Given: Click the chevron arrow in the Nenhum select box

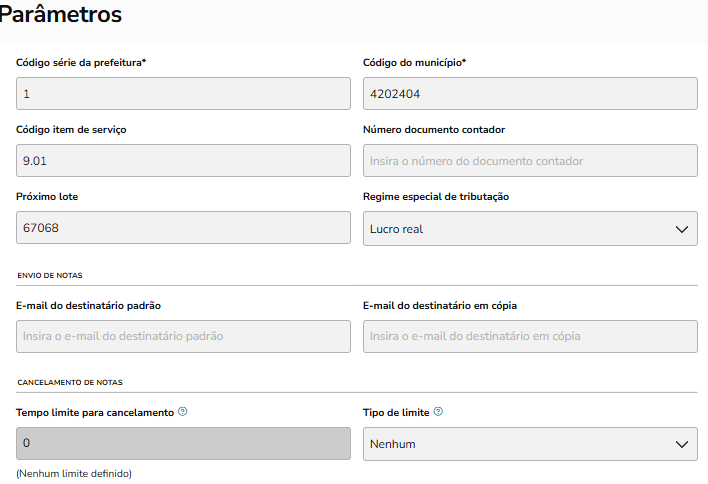Looking at the screenshot, I should [682, 444].
